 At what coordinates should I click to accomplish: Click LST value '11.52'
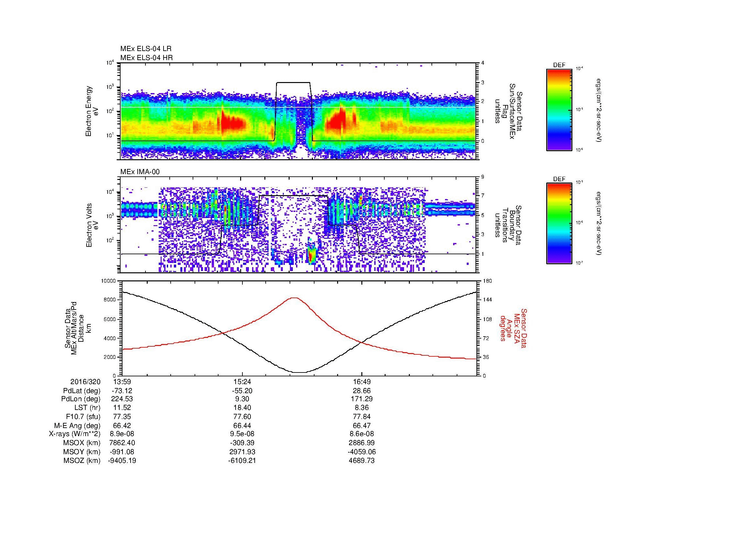click(122, 408)
